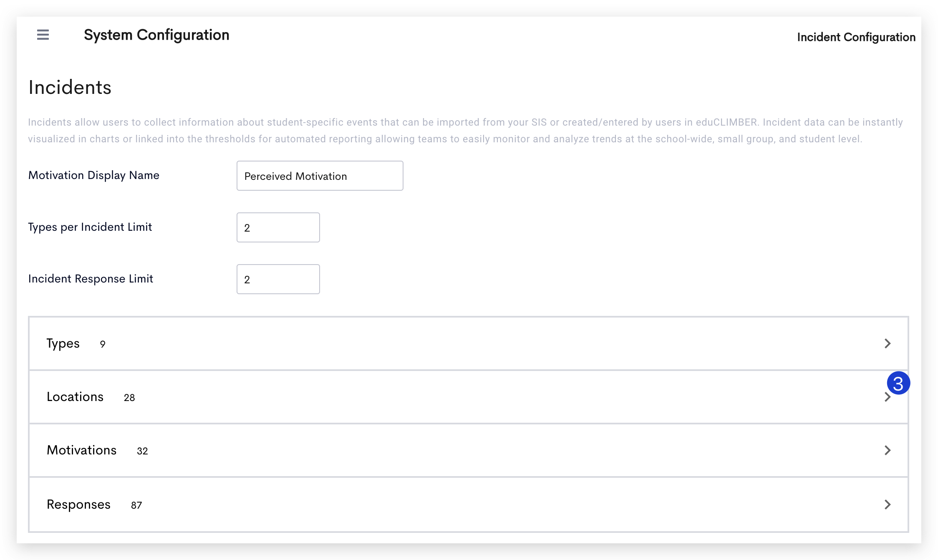
Task: Click the Incident Configuration label
Action: click(855, 37)
